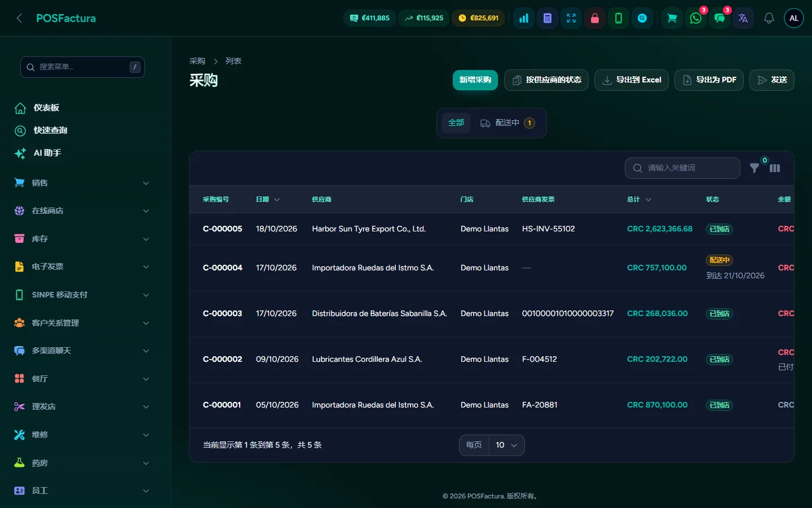
Task: Click 导出到 Excel button
Action: click(632, 80)
